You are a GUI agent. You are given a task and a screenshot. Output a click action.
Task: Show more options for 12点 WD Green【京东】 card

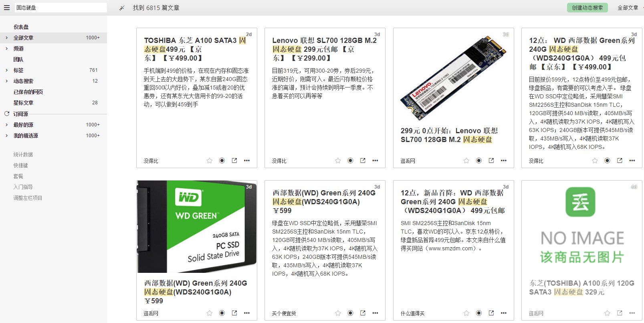pos(632,160)
